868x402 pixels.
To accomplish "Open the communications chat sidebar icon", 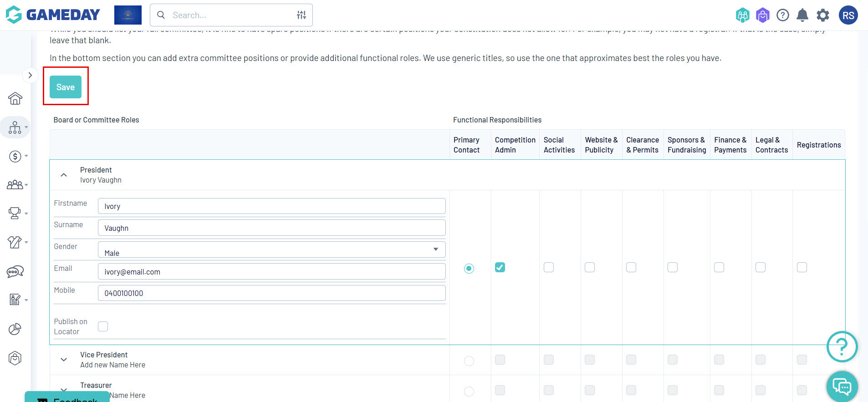I will (15, 272).
